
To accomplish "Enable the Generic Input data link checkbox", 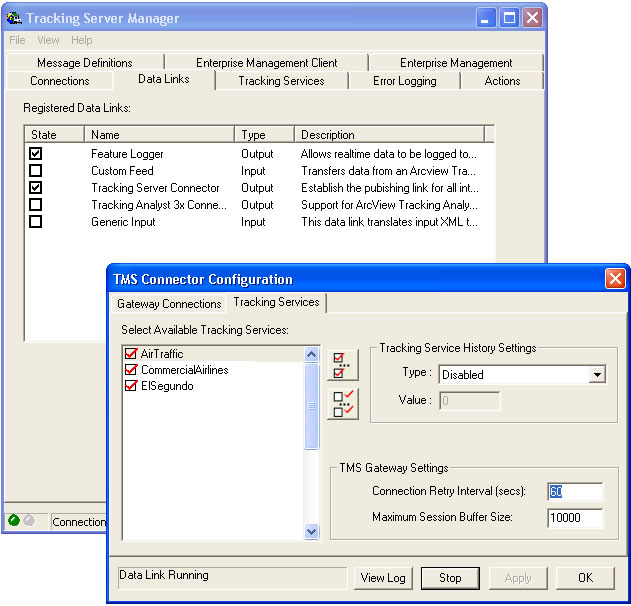I will [x=35, y=222].
